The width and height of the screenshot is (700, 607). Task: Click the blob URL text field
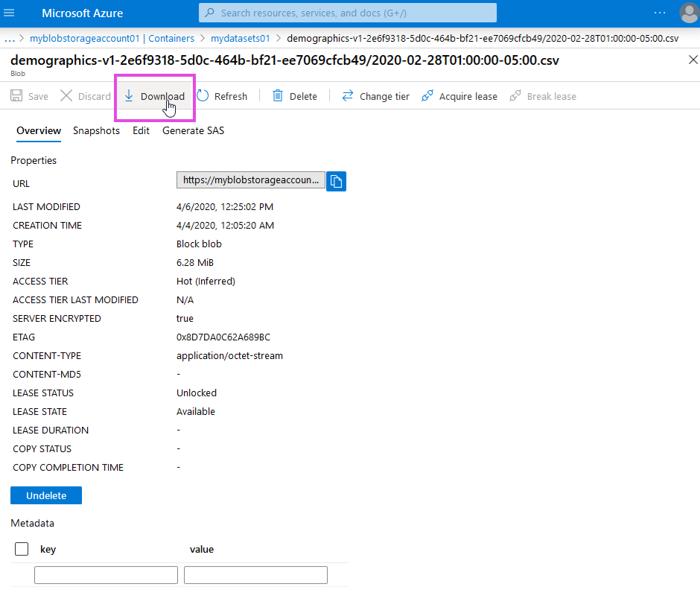pyautogui.click(x=251, y=180)
